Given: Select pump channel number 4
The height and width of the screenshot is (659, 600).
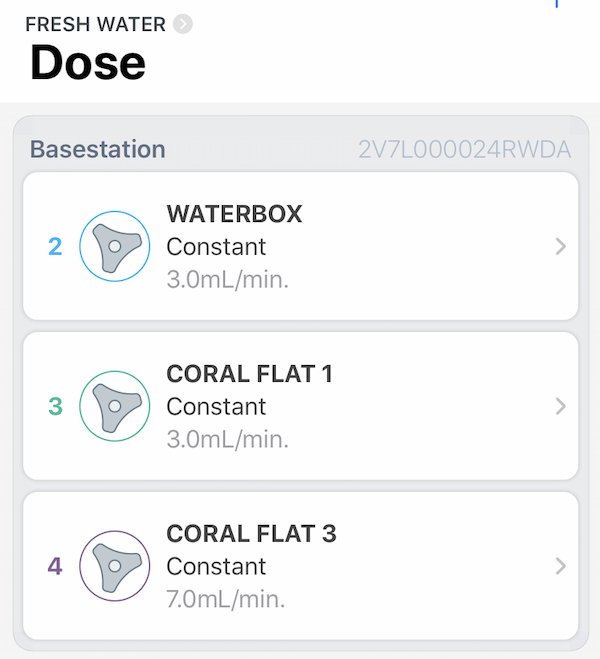Looking at the screenshot, I should click(x=55, y=566).
